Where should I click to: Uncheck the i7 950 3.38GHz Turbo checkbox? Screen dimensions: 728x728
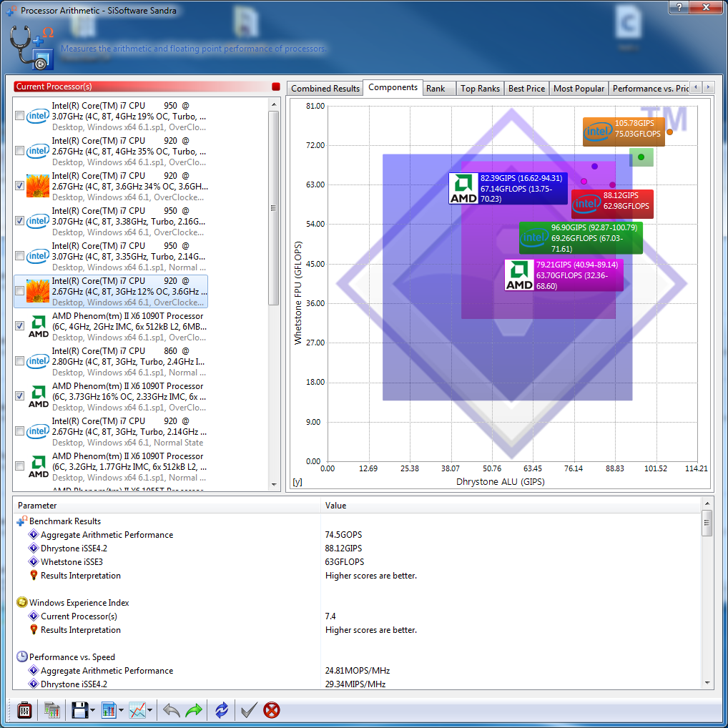click(19, 221)
